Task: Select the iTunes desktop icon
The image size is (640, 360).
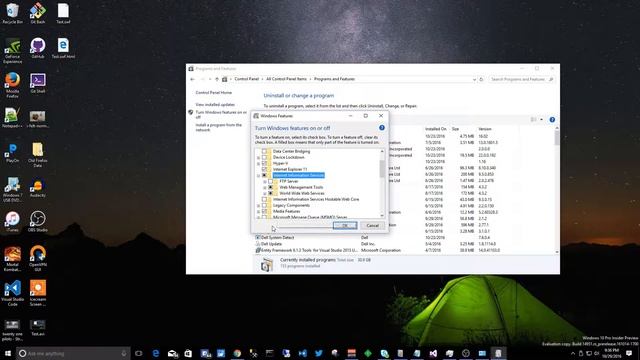Action: [12, 222]
